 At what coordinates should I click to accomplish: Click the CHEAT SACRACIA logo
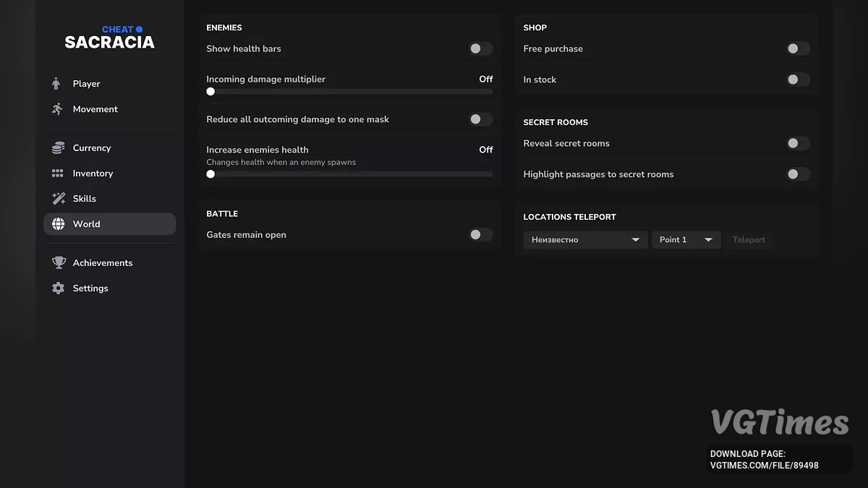[x=109, y=36]
